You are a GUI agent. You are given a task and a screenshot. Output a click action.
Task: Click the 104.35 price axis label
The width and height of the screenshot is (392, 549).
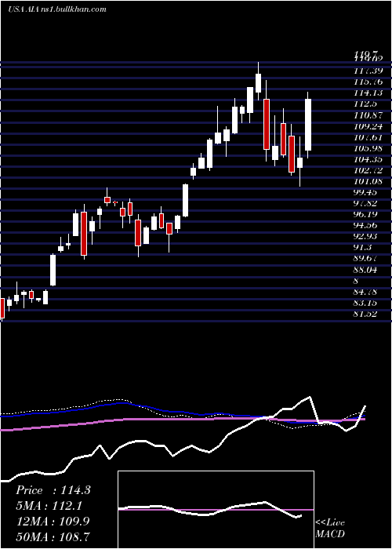pyautogui.click(x=368, y=160)
